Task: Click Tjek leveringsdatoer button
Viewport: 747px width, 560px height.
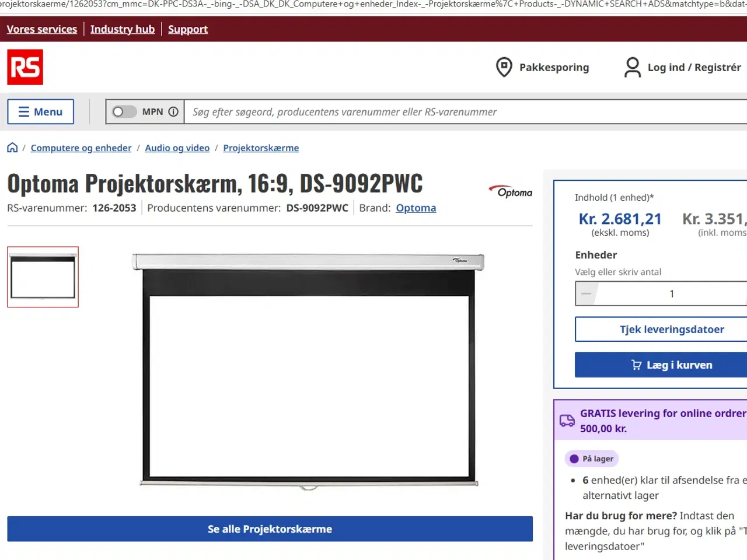Action: [x=671, y=330]
